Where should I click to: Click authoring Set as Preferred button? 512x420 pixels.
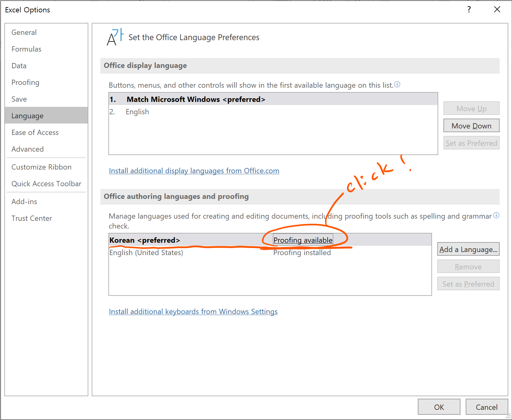(468, 284)
